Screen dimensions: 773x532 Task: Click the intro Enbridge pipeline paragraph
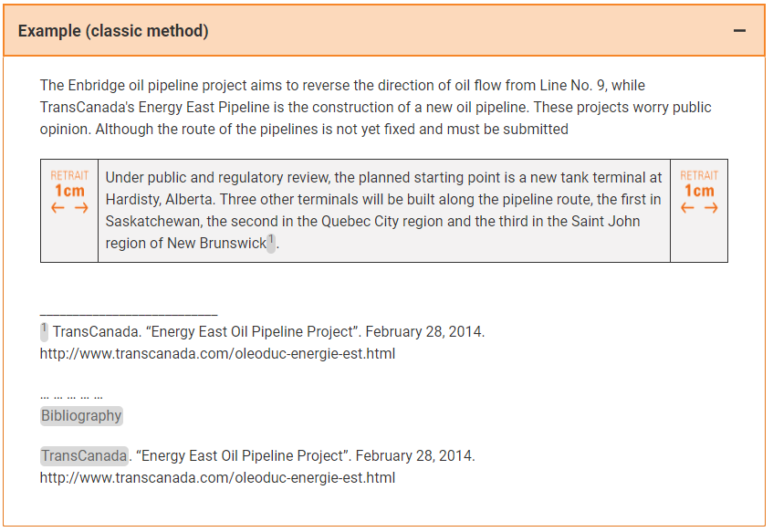pyautogui.click(x=376, y=107)
